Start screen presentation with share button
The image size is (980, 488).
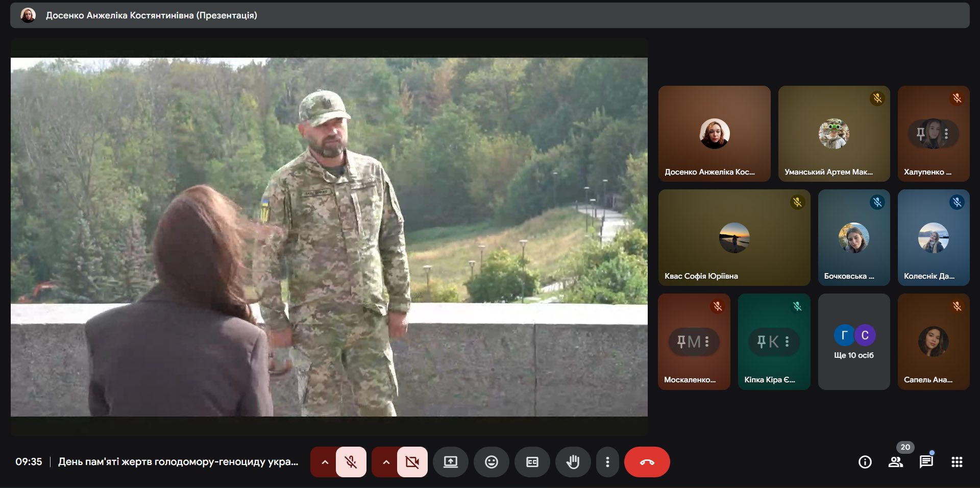pos(450,462)
